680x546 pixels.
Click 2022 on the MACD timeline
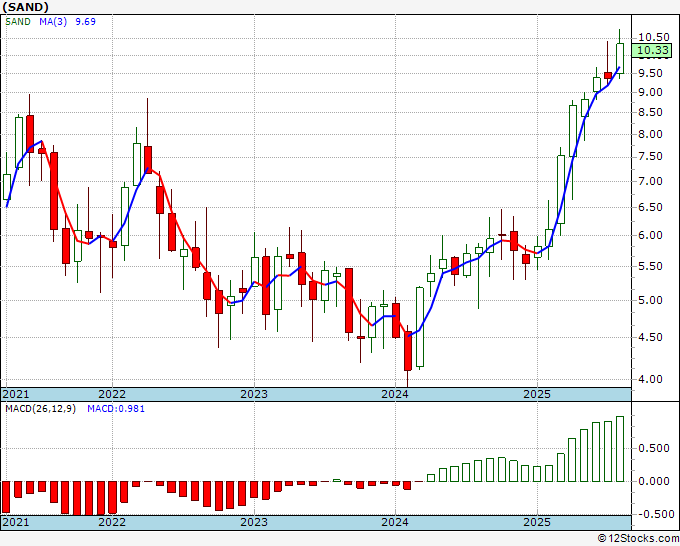click(x=112, y=522)
